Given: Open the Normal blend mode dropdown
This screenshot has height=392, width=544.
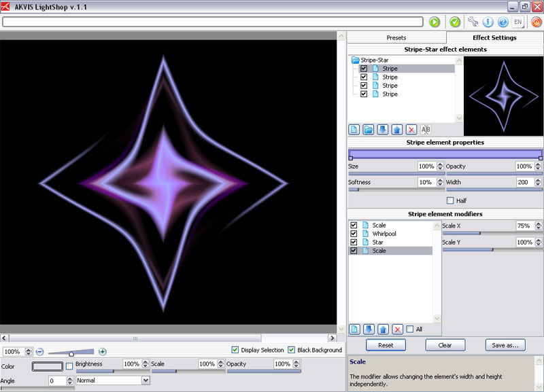Looking at the screenshot, I should click(x=112, y=380).
